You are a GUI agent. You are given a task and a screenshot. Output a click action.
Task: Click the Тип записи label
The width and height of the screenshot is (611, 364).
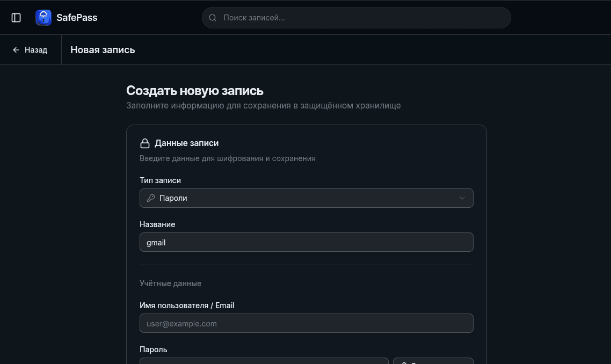[x=160, y=180]
